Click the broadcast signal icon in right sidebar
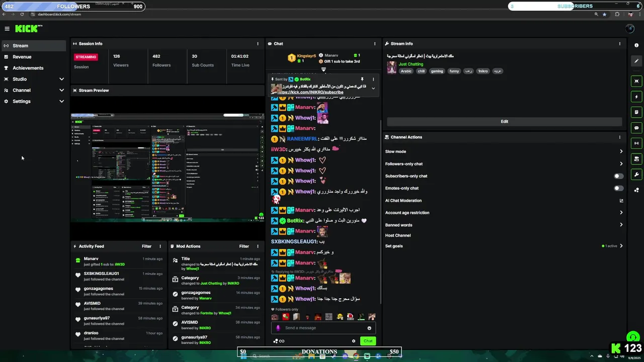Screen dimensions: 644x362 pyautogui.click(x=636, y=143)
